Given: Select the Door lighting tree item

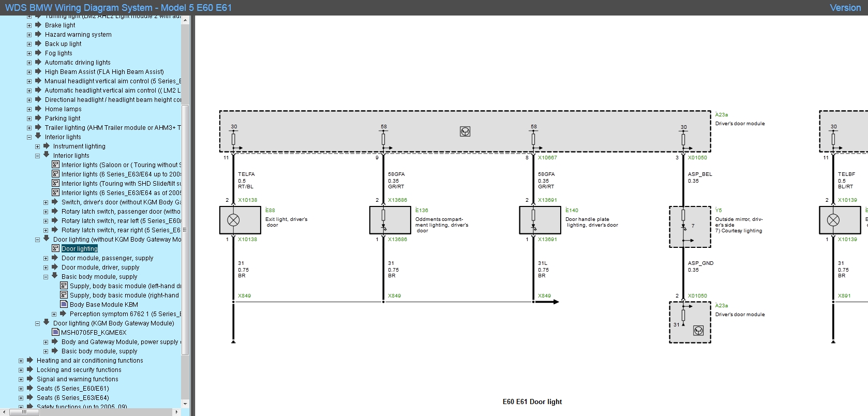Looking at the screenshot, I should coord(79,249).
